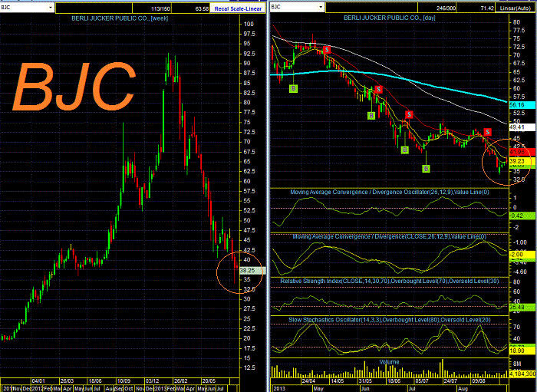Click the -0.42 MACD oscillator value label
The height and width of the screenshot is (392, 537).
tap(522, 216)
